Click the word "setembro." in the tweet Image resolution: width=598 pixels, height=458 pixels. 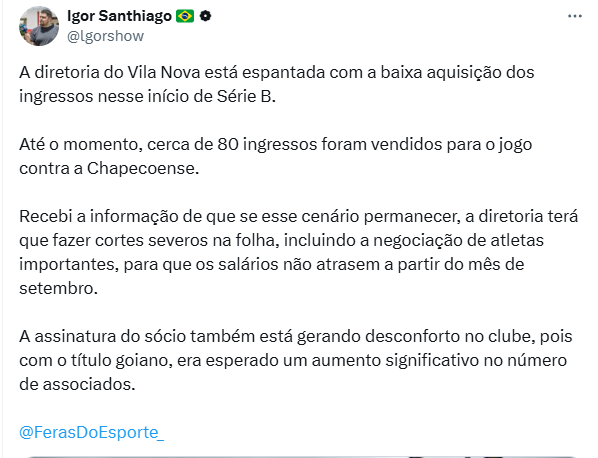click(x=58, y=289)
